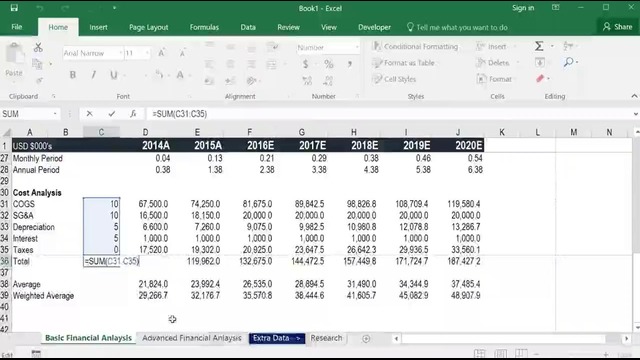Switch to the Page Layout tab

[149, 27]
